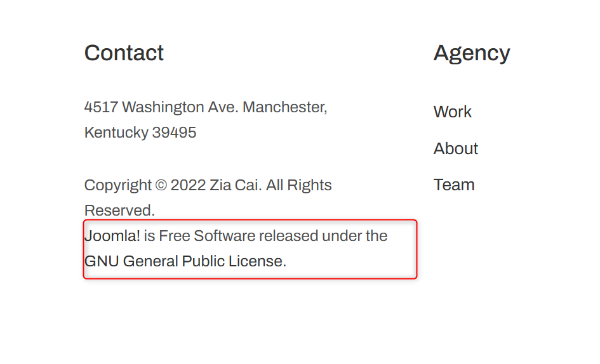Open the Joomla! link
The image size is (600, 364).
click(112, 236)
